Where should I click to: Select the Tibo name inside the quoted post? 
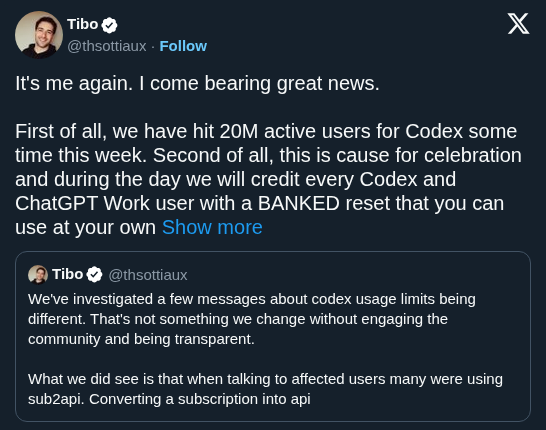(68, 274)
